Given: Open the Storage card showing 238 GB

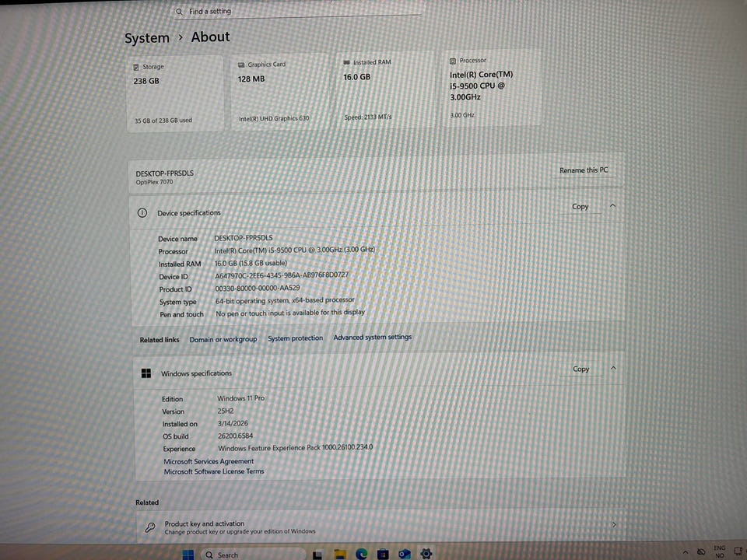Looking at the screenshot, I should pos(175,93).
